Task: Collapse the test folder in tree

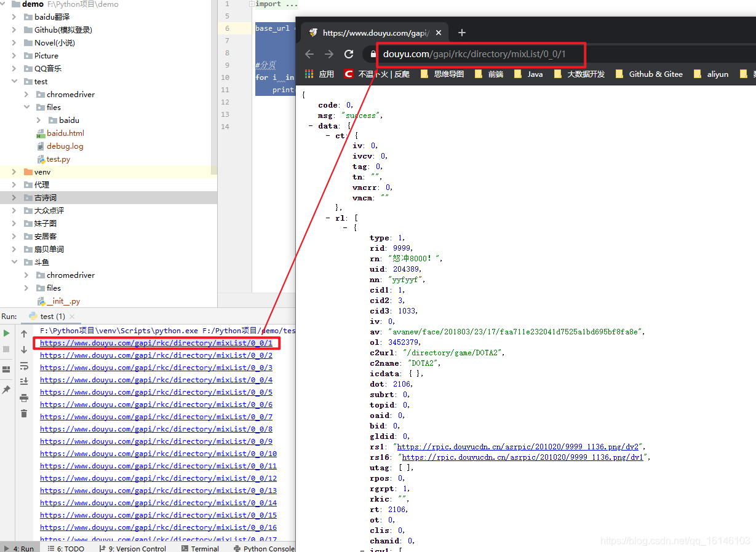Action: pos(14,81)
